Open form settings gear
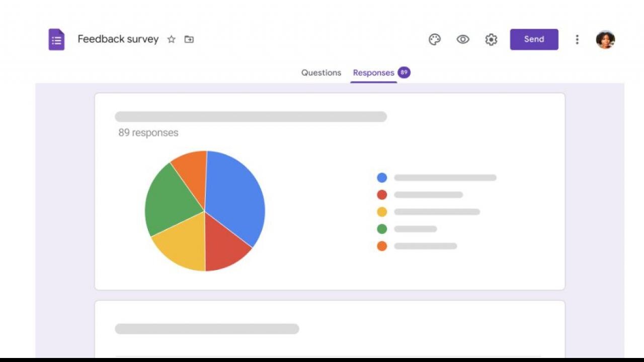This screenshot has width=644, height=362. [491, 39]
